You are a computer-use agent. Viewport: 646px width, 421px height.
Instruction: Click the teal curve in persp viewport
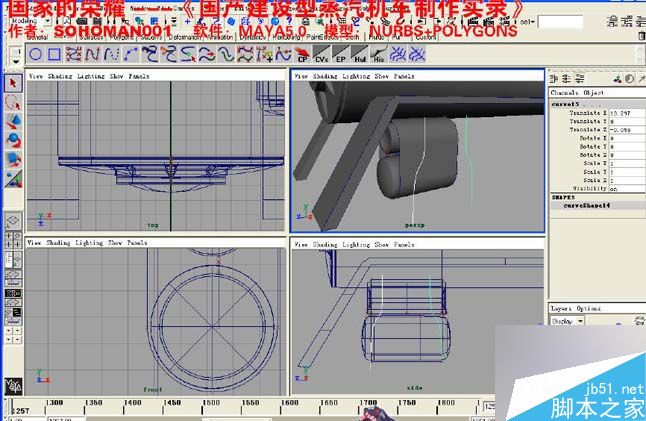(468, 154)
